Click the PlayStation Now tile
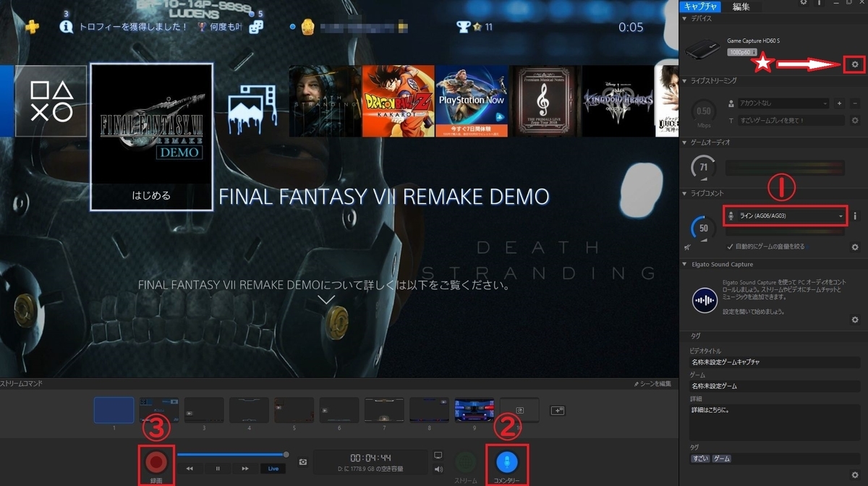Screen dimensions: 868x486 pos(471,101)
